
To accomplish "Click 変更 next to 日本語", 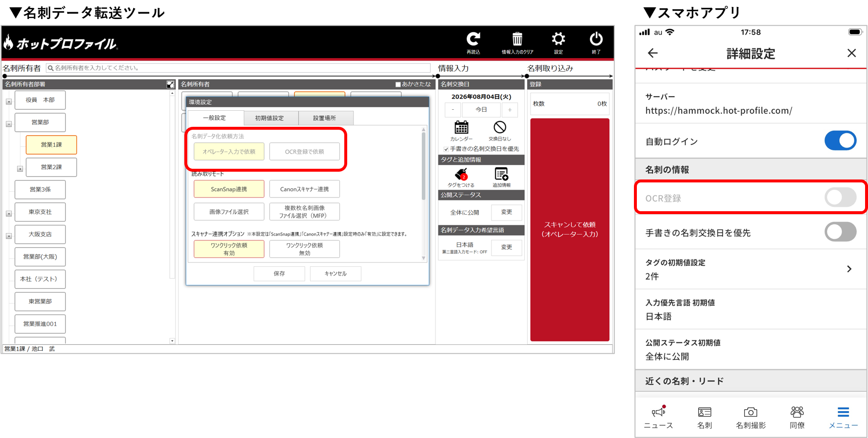I will coord(507,247).
